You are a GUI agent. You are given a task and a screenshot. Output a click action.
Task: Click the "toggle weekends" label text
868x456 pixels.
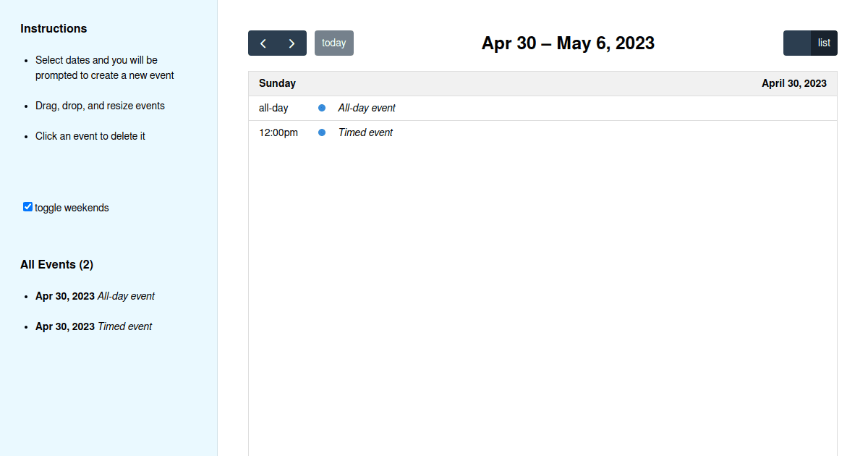click(x=72, y=208)
